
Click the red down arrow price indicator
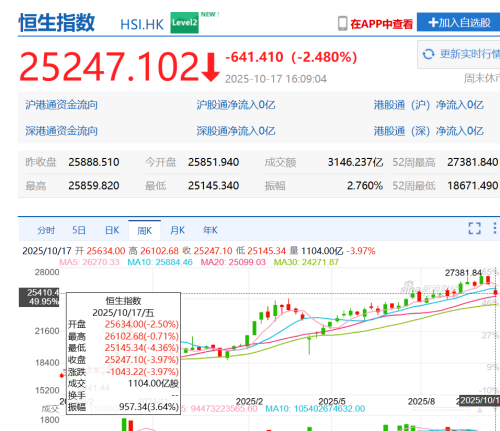point(211,67)
